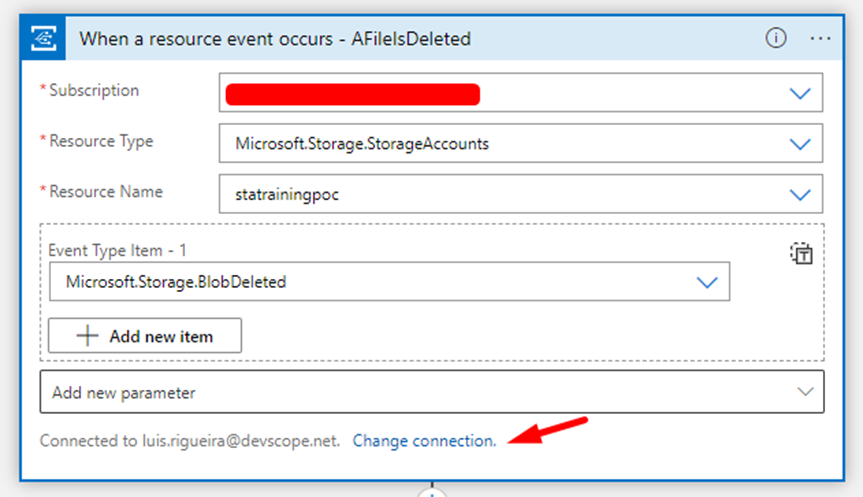Open the Event Type Item chevron
Viewport: 863px width, 497px height.
point(707,282)
